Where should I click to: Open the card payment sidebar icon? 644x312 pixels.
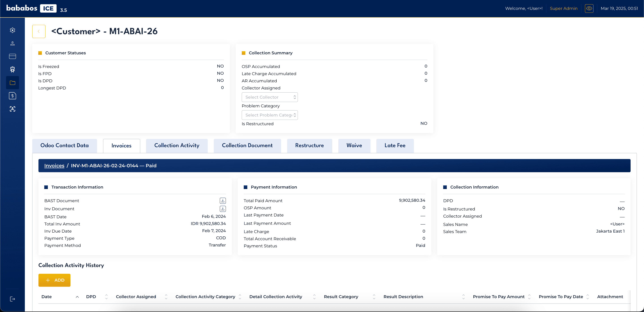tap(13, 57)
